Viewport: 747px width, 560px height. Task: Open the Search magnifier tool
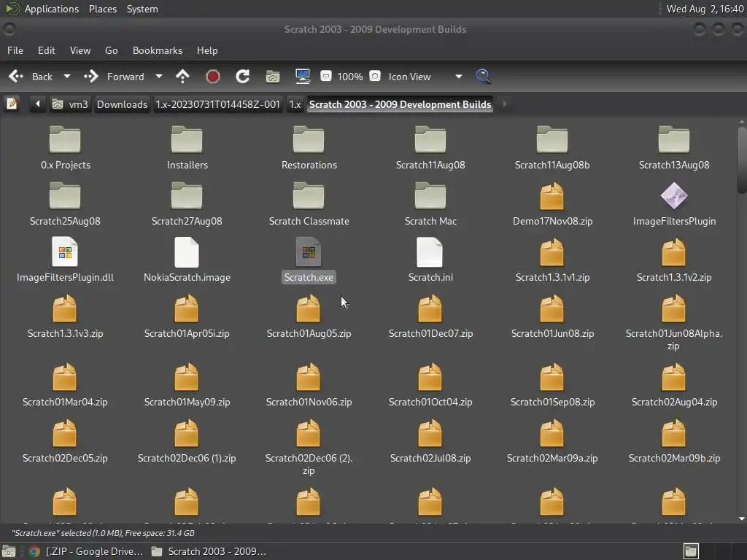(x=483, y=77)
